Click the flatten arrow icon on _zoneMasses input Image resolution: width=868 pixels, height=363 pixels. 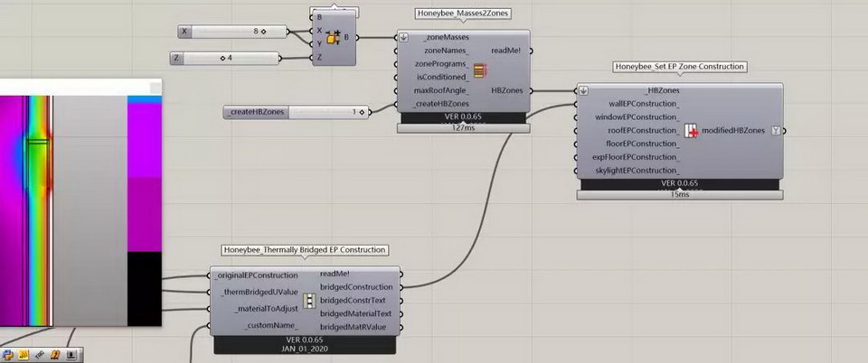pyautogui.click(x=403, y=38)
